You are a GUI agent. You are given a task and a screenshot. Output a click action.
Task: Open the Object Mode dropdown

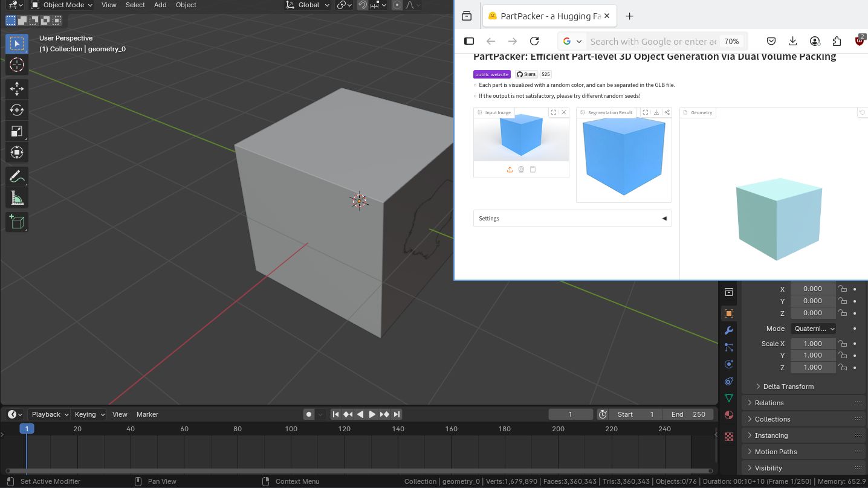click(62, 5)
